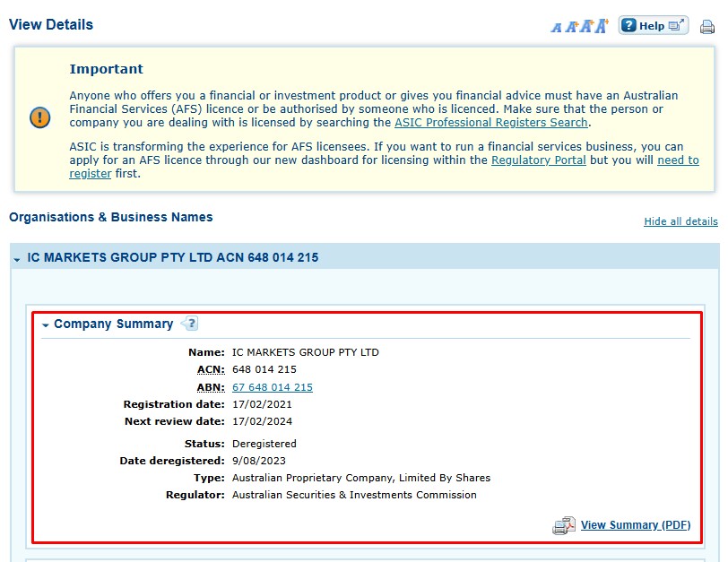Select the second font size icon
Viewport: 728px width, 562px height.
tap(571, 27)
